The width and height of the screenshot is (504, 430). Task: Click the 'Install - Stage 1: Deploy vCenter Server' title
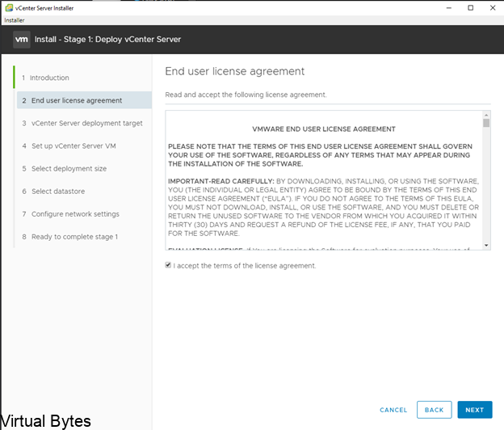click(107, 40)
